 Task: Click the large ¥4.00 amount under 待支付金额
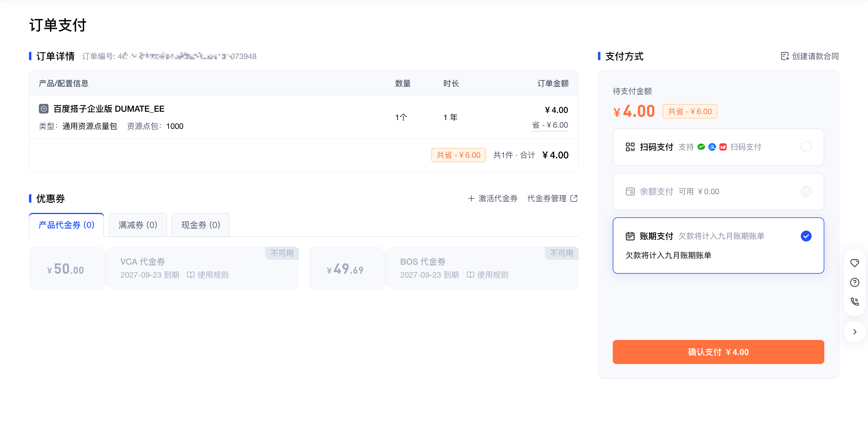[634, 111]
